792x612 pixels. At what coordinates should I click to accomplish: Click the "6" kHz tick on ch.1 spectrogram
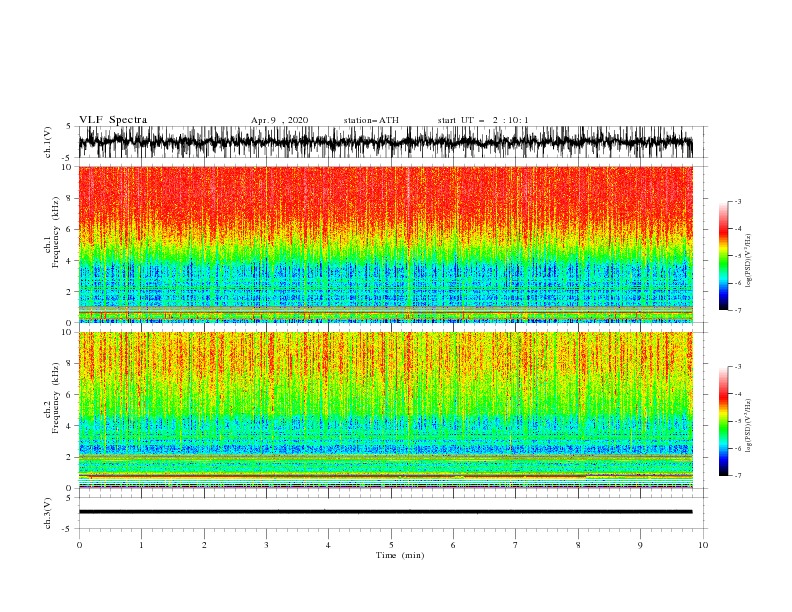[x=69, y=229]
